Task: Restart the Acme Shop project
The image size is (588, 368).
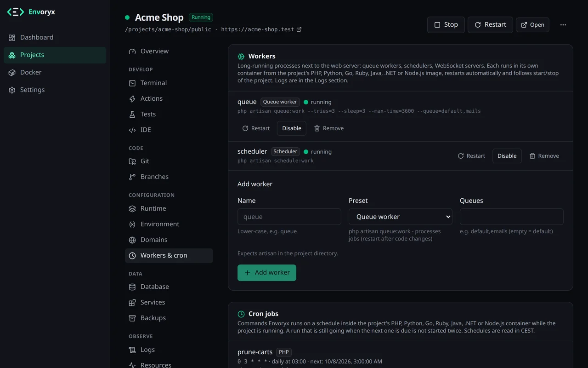Action: point(490,25)
